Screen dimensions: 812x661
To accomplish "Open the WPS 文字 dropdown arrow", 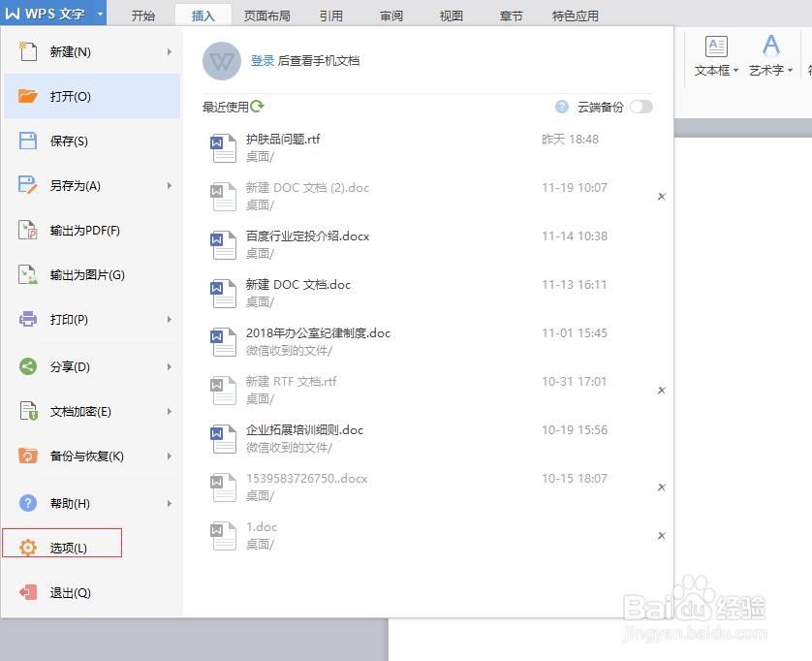I will pyautogui.click(x=100, y=15).
